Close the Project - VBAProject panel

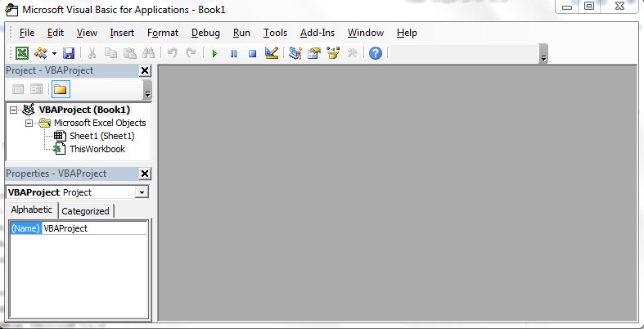(x=145, y=70)
